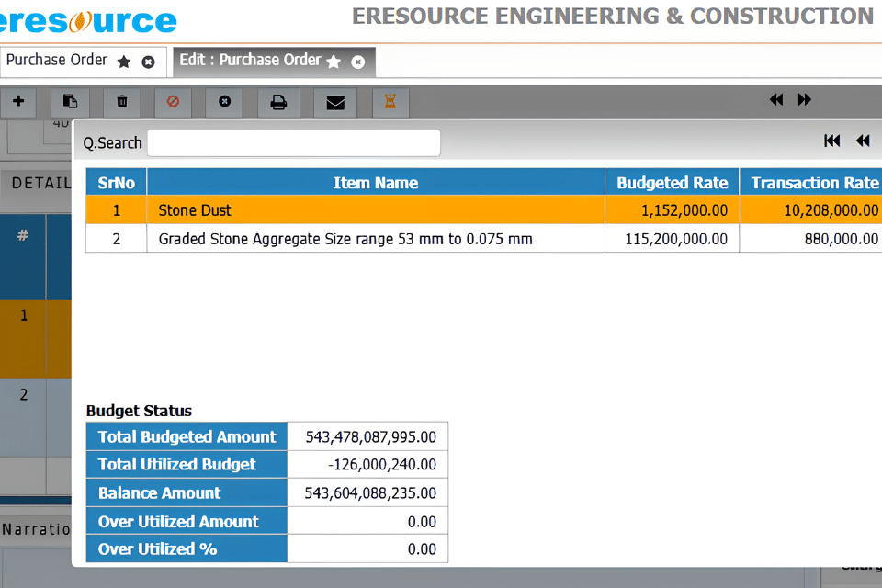Screen dimensions: 882x588
Task: Click Balance Amount value 543,604,088,235.00
Action: click(x=367, y=492)
